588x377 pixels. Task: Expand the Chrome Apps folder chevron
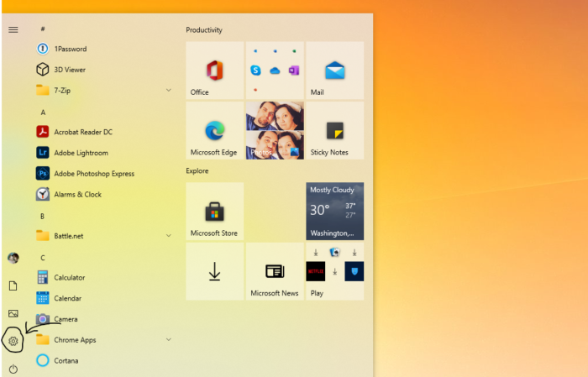tap(168, 339)
